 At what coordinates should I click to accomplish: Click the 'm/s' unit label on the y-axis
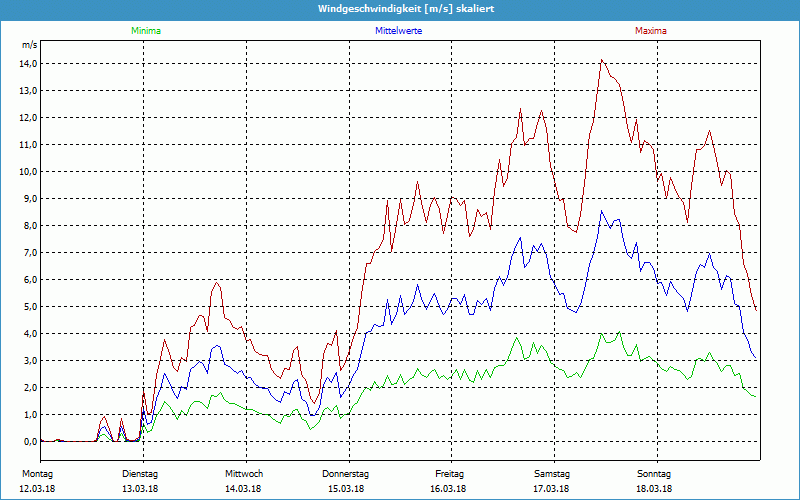tap(29, 45)
